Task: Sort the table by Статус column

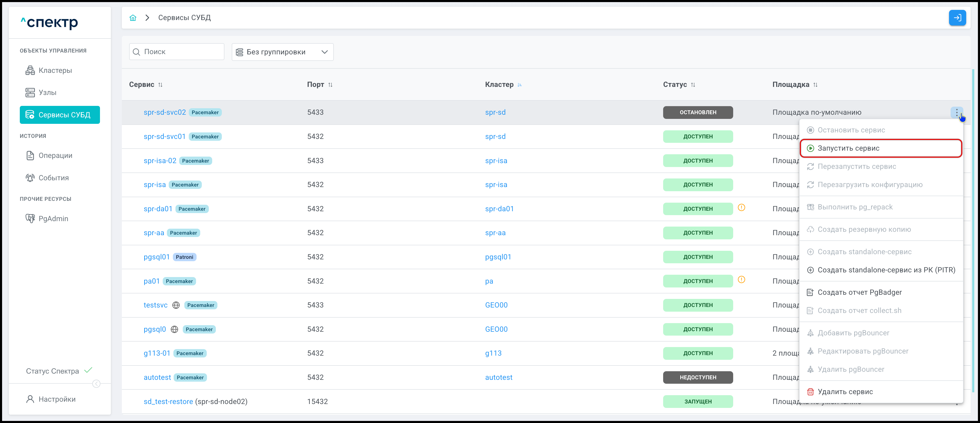Action: [x=693, y=85]
